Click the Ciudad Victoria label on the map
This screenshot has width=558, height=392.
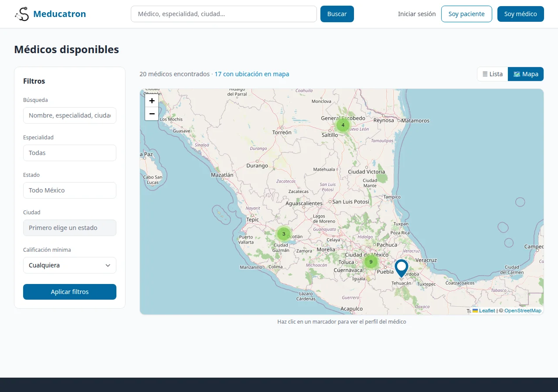367,172
